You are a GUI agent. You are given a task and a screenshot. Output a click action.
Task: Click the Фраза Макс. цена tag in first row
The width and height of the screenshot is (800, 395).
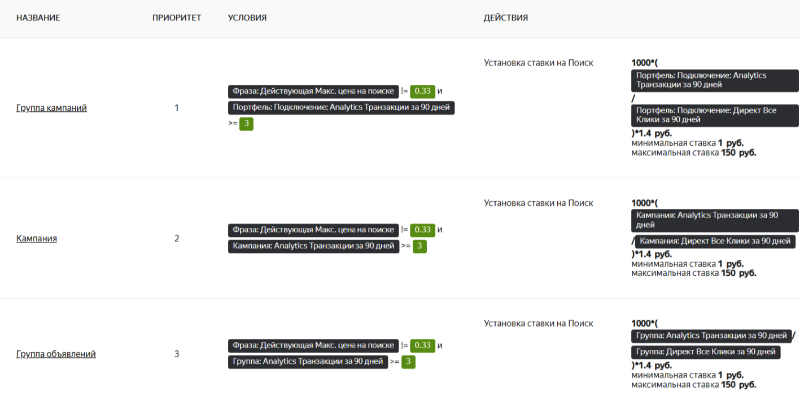coord(313,91)
